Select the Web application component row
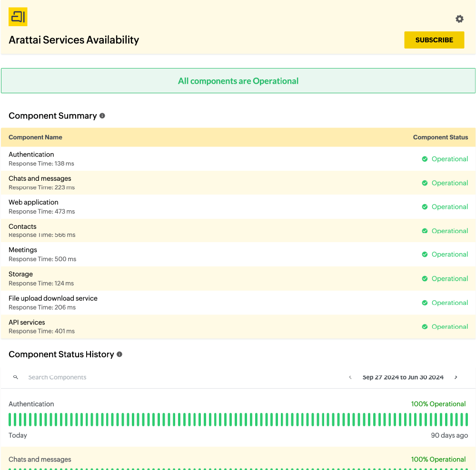 pyautogui.click(x=33, y=203)
